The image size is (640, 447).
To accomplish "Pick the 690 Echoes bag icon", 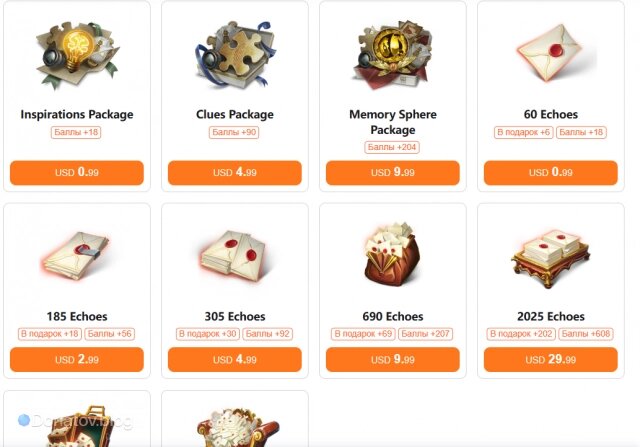I will pyautogui.click(x=392, y=254).
